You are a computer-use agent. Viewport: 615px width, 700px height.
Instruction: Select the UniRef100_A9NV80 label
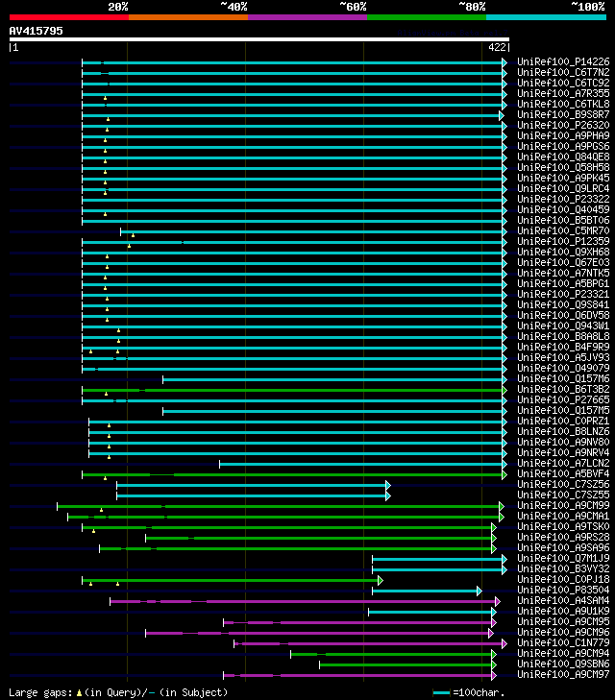563,442
